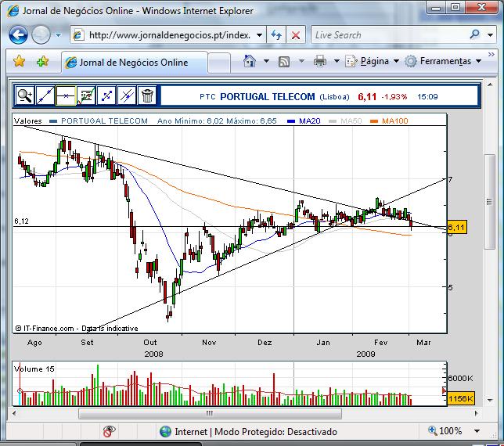Click the Home page icon
The width and height of the screenshot is (504, 446).
[250, 61]
